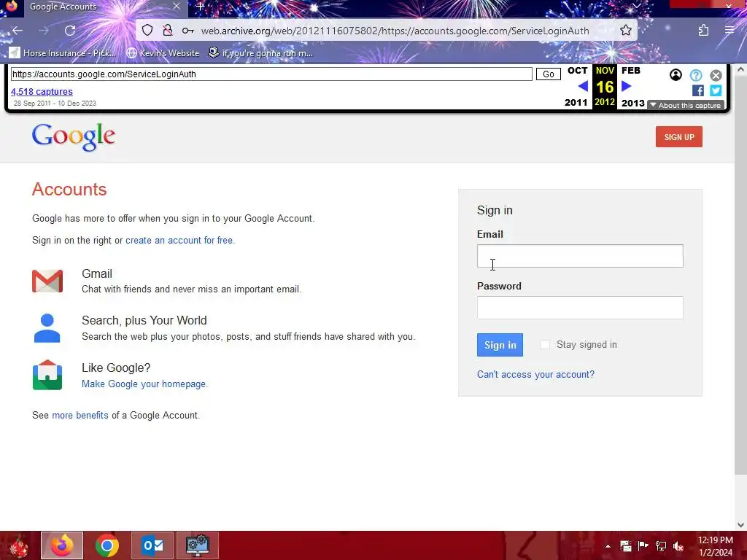Image resolution: width=747 pixels, height=560 pixels.
Task: Select OCT in Wayback timeline
Action: (x=578, y=71)
